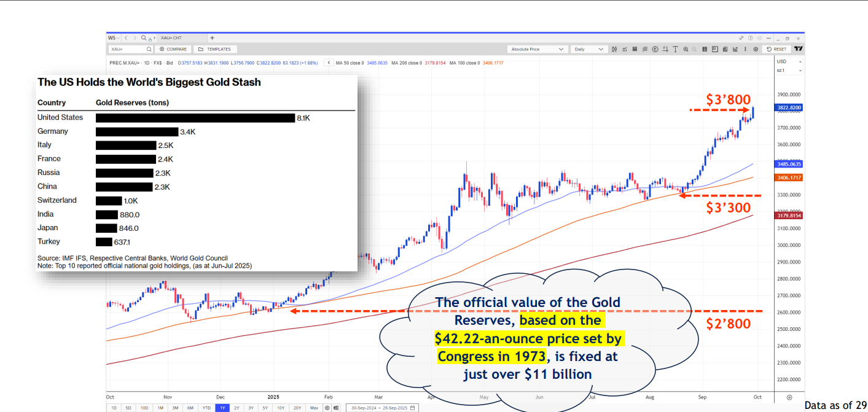Screen dimensions: 868x412
Task: Click the blue 3822.8200 price label
Action: coord(789,108)
